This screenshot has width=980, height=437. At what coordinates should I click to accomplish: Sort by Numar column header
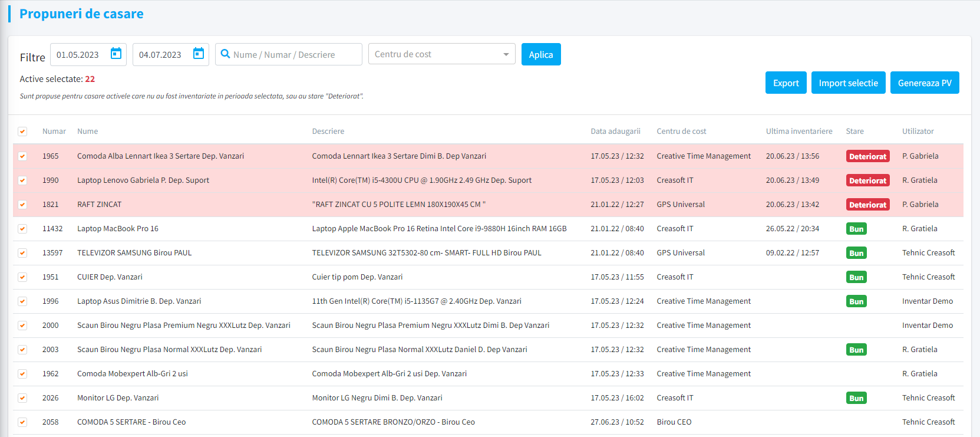[54, 132]
